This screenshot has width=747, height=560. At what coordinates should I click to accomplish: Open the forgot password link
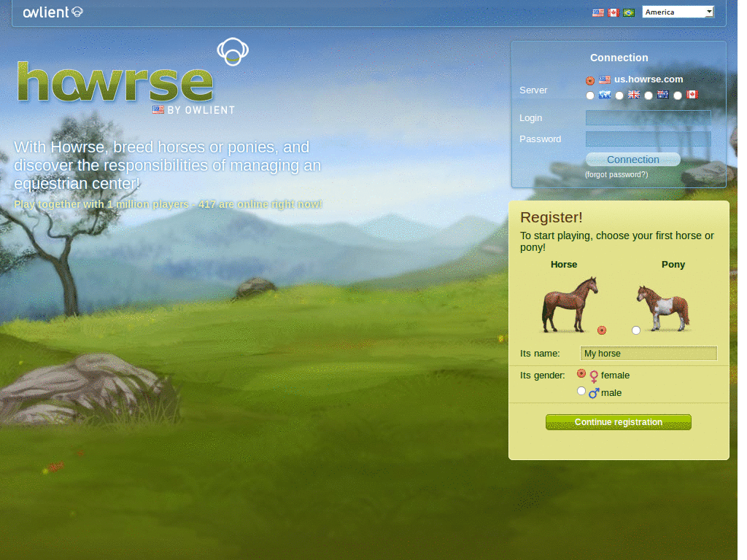point(616,175)
